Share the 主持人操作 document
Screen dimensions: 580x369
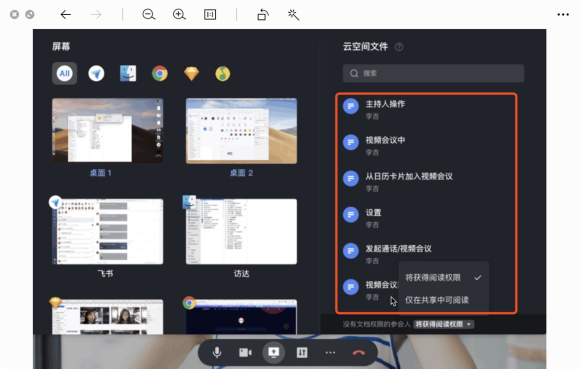[426, 109]
